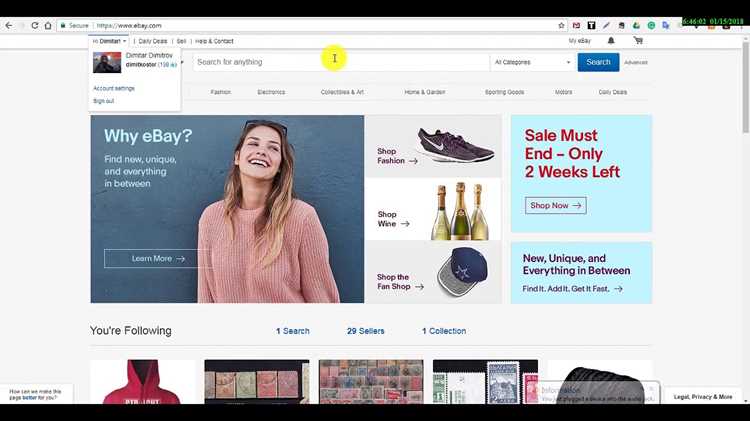Open Daily Deals in the category bar
Image resolution: width=750 pixels, height=421 pixels.
point(613,92)
